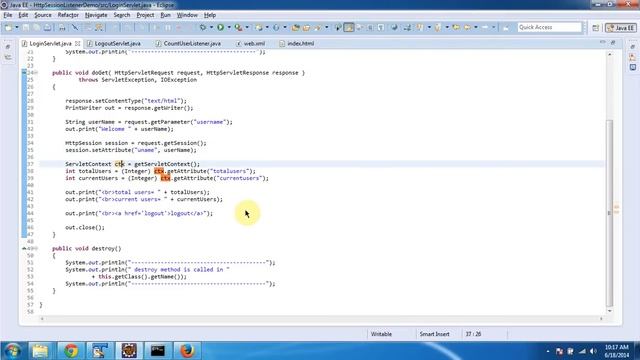Click the New file toolbar icon
This screenshot has height=360, width=640.
click(x=8, y=27)
